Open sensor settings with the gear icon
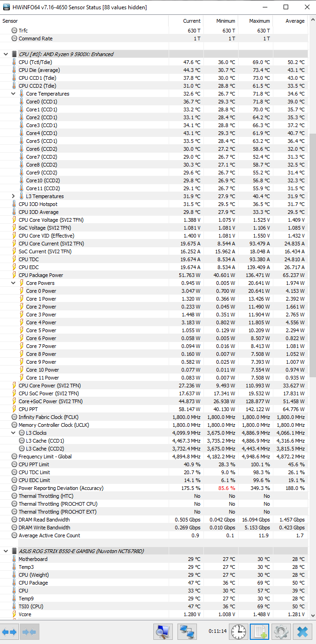The height and width of the screenshot is (644, 316). point(281,631)
